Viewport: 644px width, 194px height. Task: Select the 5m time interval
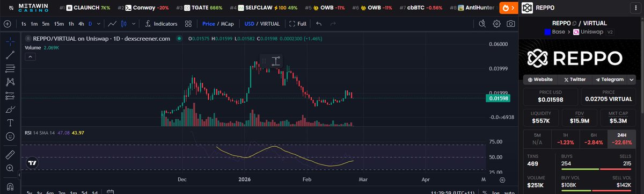pyautogui.click(x=46, y=24)
